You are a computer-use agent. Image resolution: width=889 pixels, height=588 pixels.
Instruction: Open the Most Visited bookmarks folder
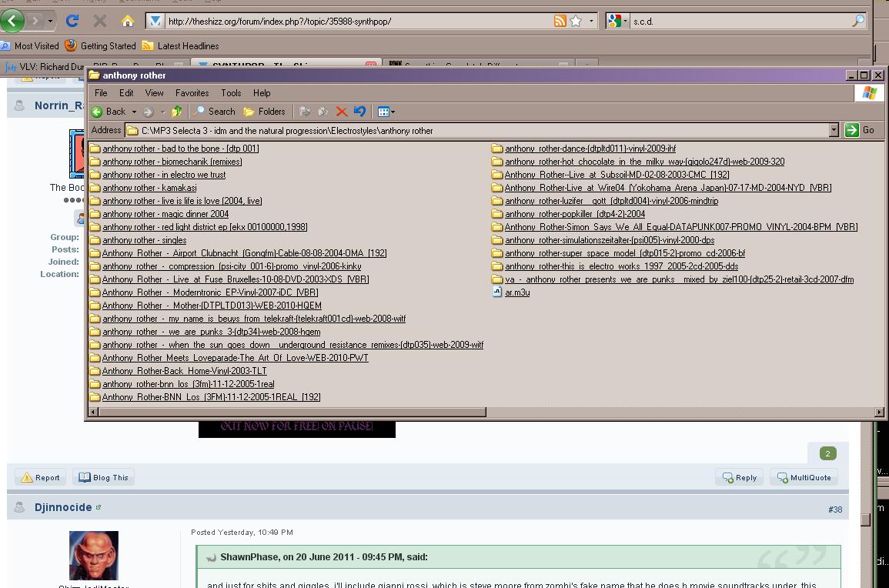[x=30, y=46]
